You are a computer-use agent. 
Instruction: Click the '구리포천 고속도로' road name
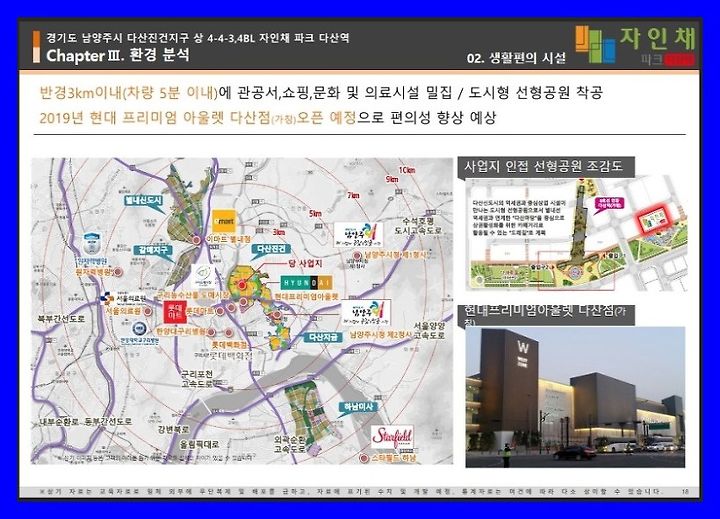tap(197, 379)
